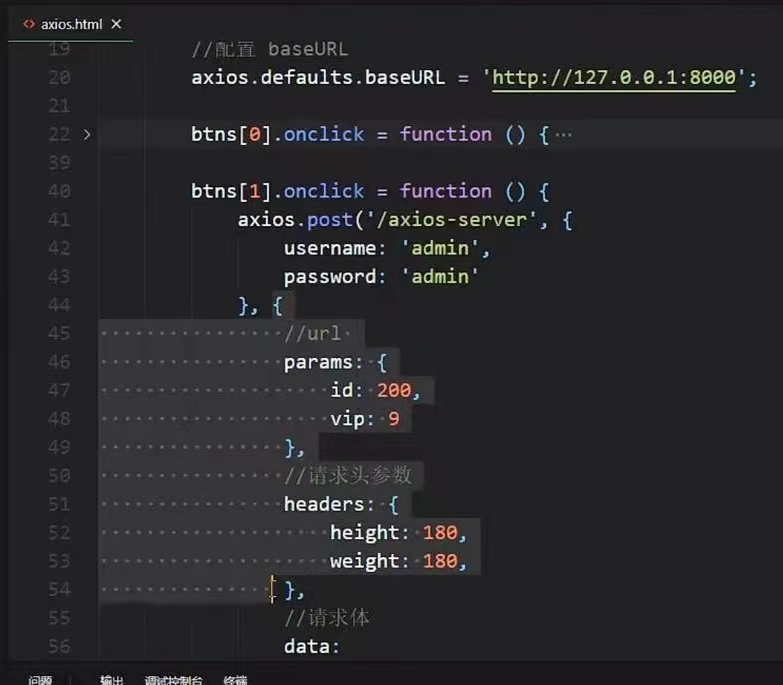Screen dimensions: 783x685
Task: Click 'function' keyword on line 22
Action: [446, 134]
